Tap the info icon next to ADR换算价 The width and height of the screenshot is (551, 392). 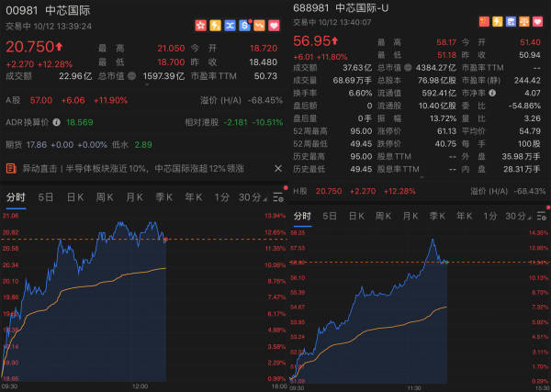59,121
